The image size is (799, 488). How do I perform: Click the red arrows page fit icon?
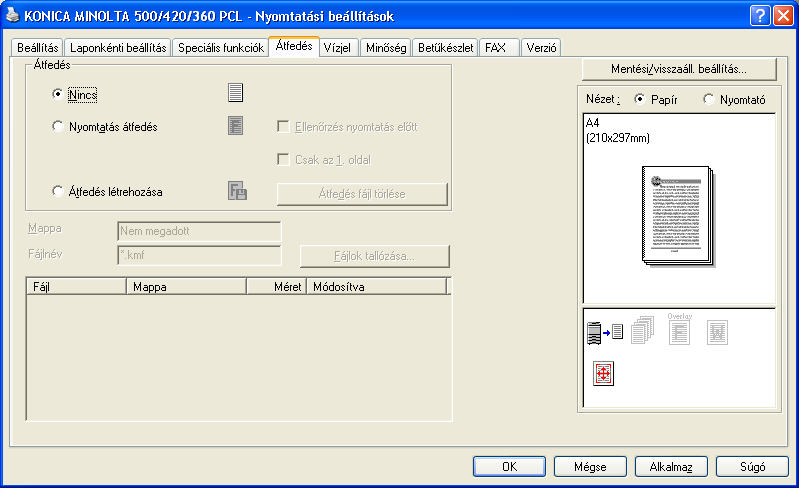coord(603,373)
